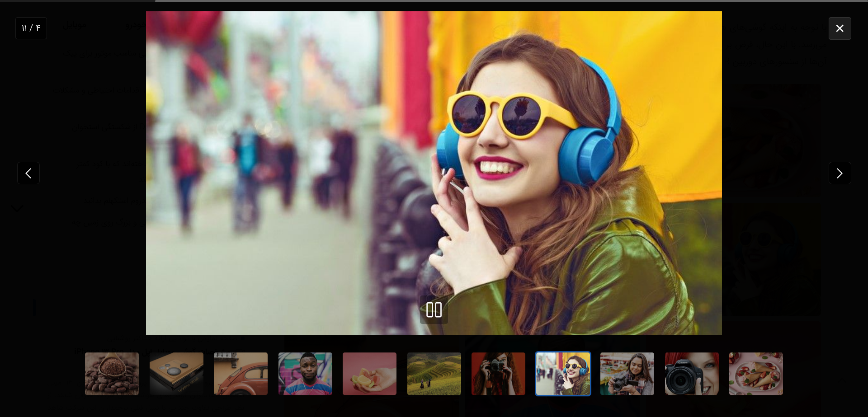Open the market woman holding camera thumbnail
This screenshot has width=868, height=417.
tap(627, 374)
